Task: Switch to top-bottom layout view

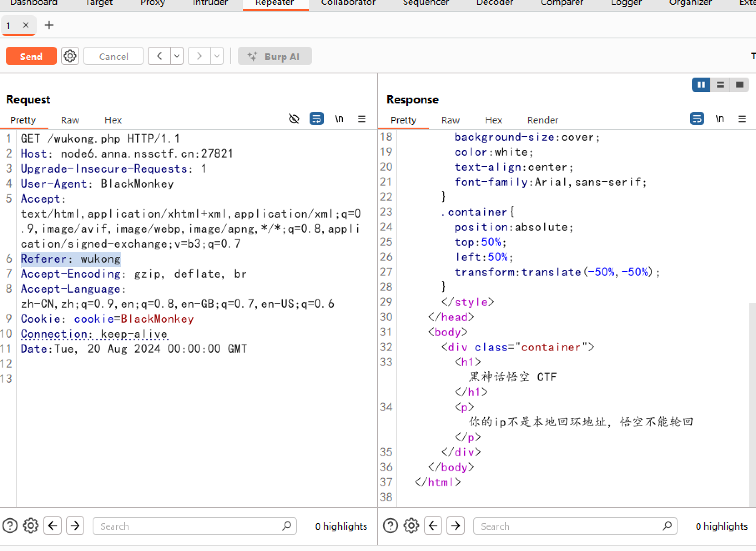Action: point(720,85)
